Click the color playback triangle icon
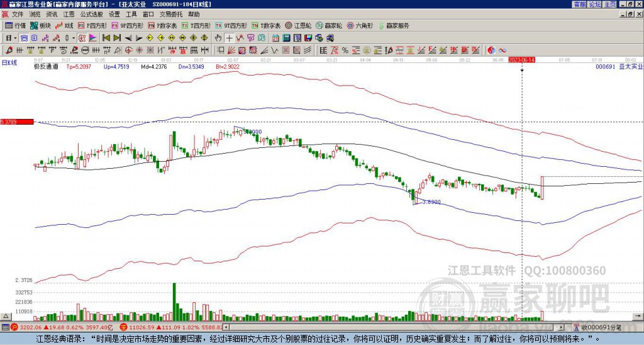The width and height of the screenshot is (644, 345). pos(93,38)
